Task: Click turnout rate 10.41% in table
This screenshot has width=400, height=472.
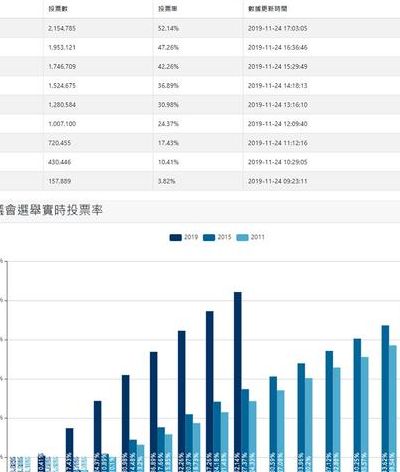Action: pos(168,162)
